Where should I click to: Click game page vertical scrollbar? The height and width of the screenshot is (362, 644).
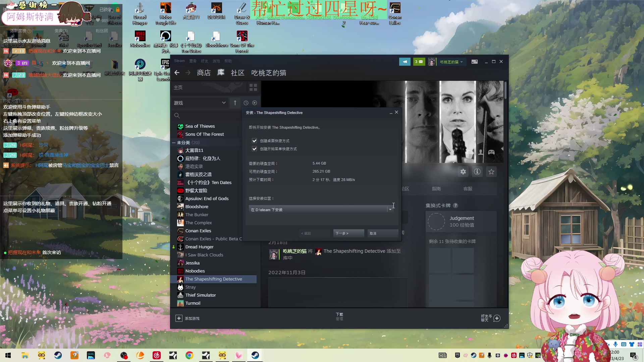[505, 90]
